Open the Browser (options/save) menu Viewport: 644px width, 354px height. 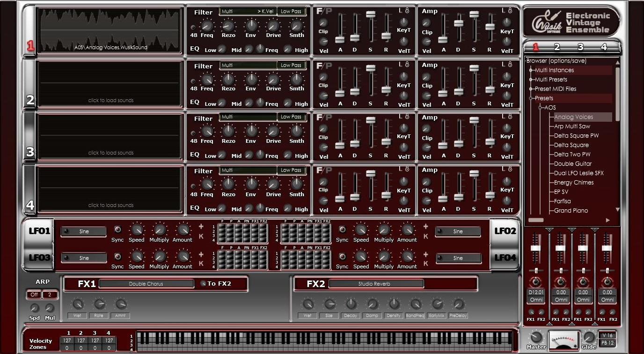click(556, 61)
